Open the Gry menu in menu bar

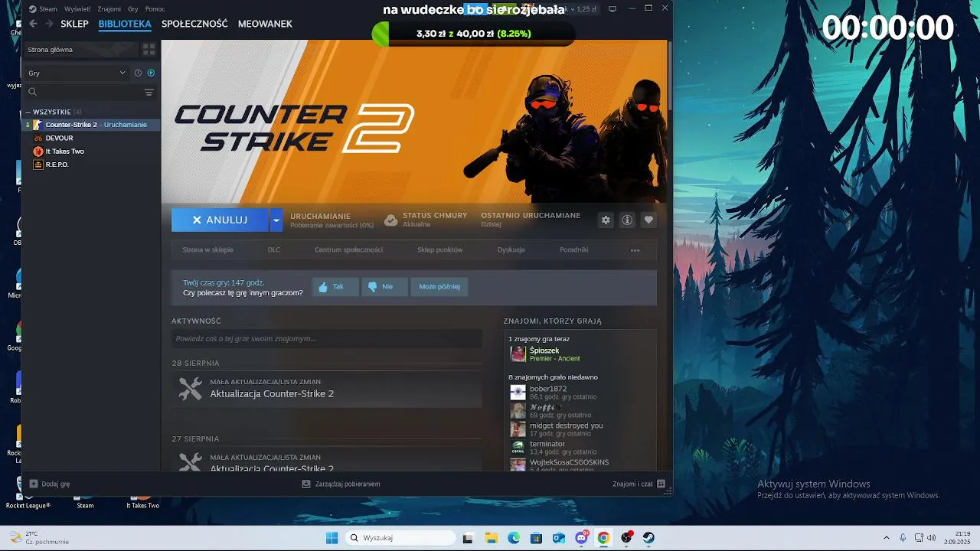pos(133,9)
